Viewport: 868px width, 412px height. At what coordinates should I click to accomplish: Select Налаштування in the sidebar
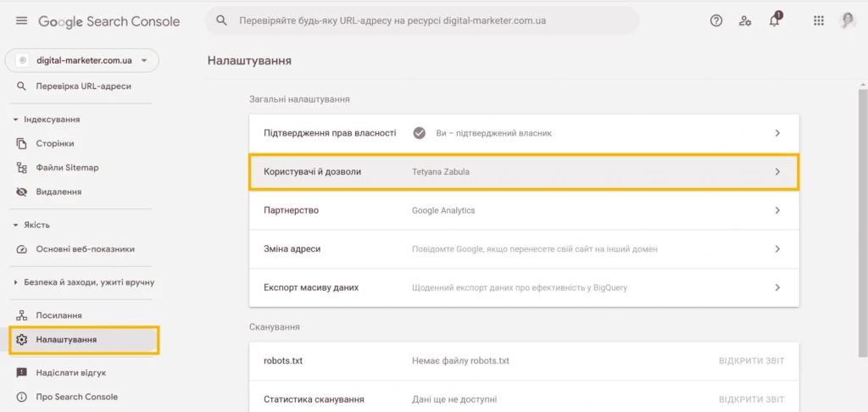(84, 339)
